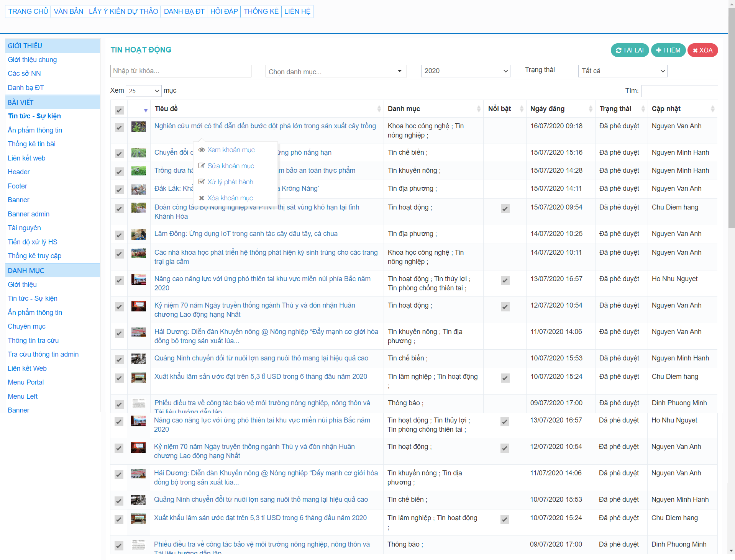Toggle the select-all checkbox in table header

tap(119, 110)
